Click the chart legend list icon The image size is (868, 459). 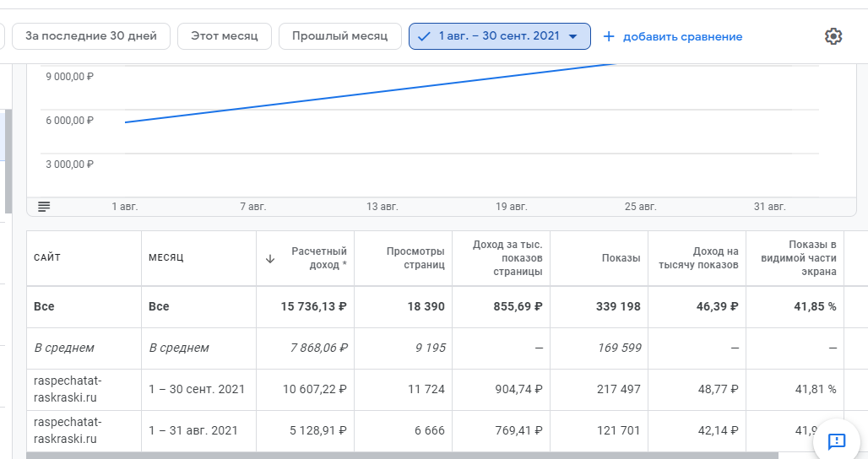(x=44, y=207)
